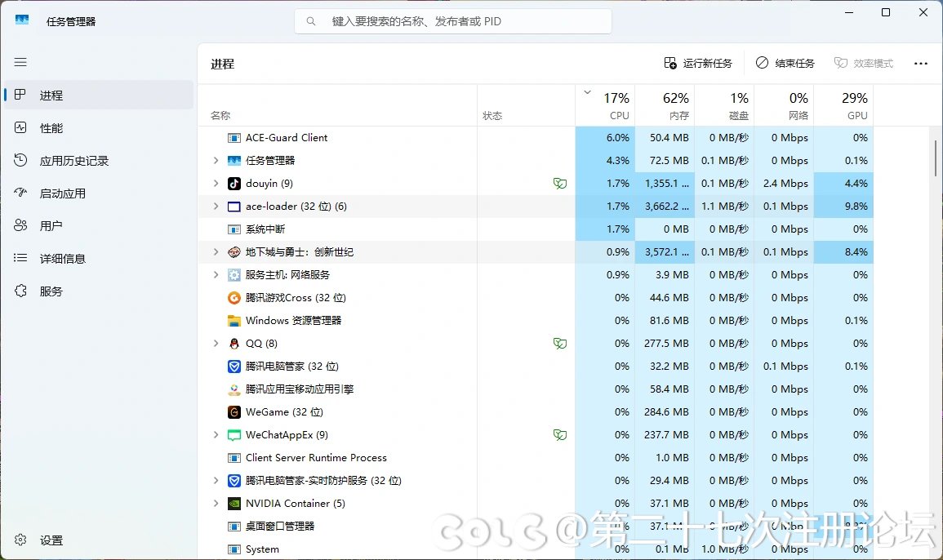Expand the WeChatAppEx process group
This screenshot has height=560, width=943.
(216, 435)
